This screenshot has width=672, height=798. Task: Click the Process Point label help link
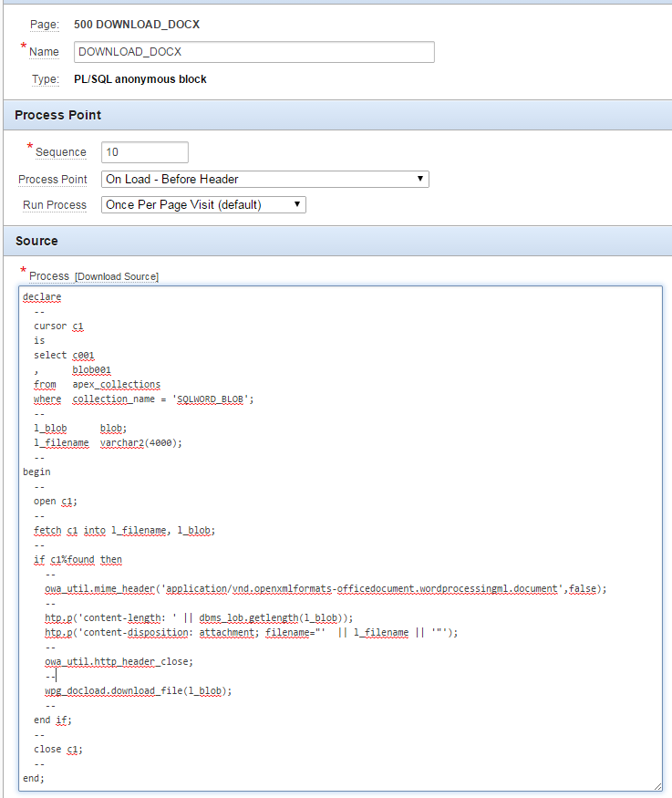(52, 180)
